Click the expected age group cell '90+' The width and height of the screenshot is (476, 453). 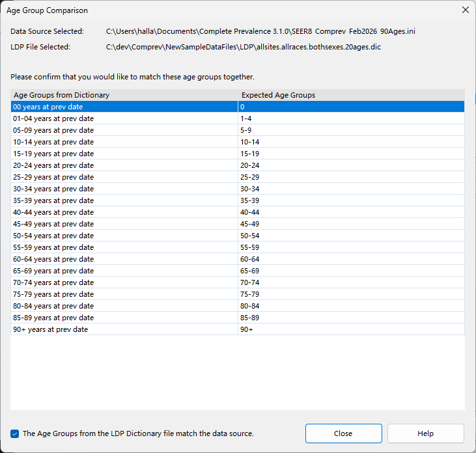(352, 329)
